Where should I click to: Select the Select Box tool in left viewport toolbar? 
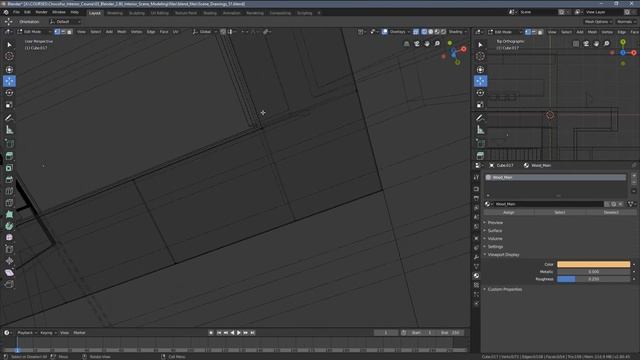[x=9, y=44]
